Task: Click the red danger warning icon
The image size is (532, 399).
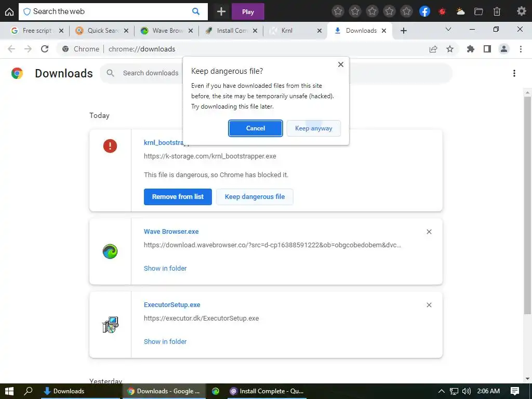Action: (110, 146)
